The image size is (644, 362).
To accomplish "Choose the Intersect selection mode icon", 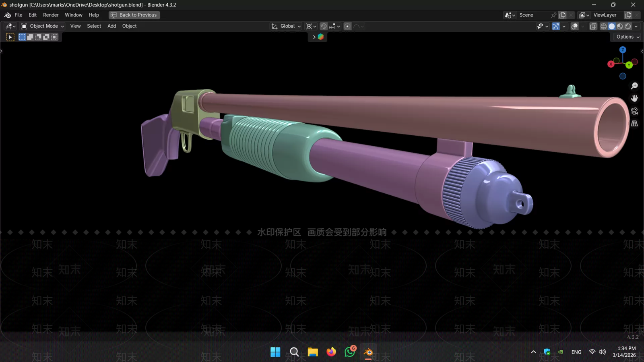I will tap(54, 37).
